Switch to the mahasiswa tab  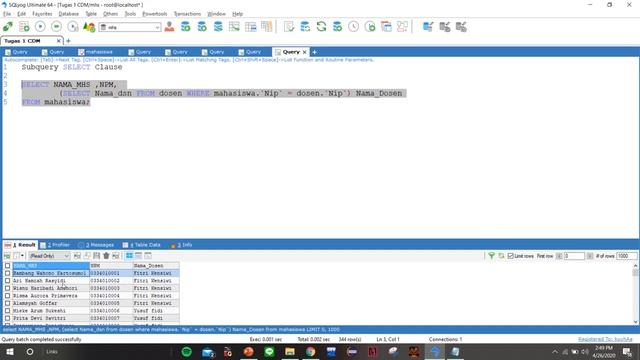tap(96, 52)
